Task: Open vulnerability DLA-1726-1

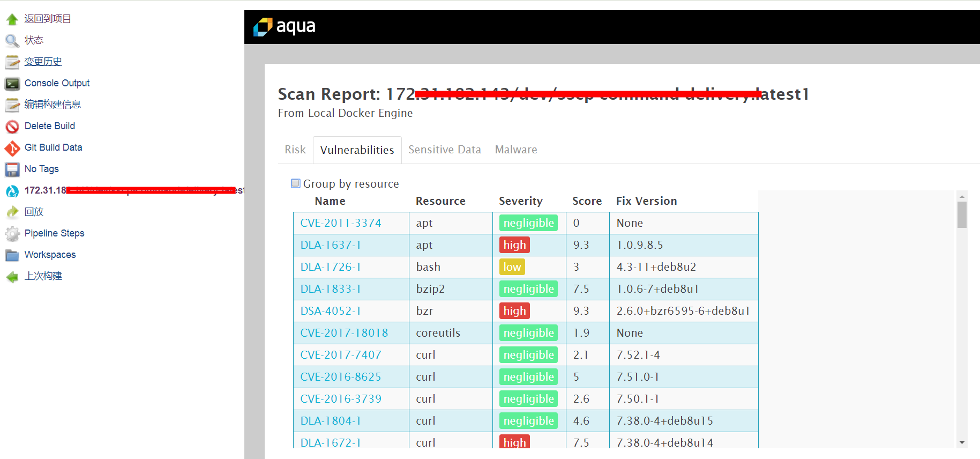Action: [x=331, y=267]
